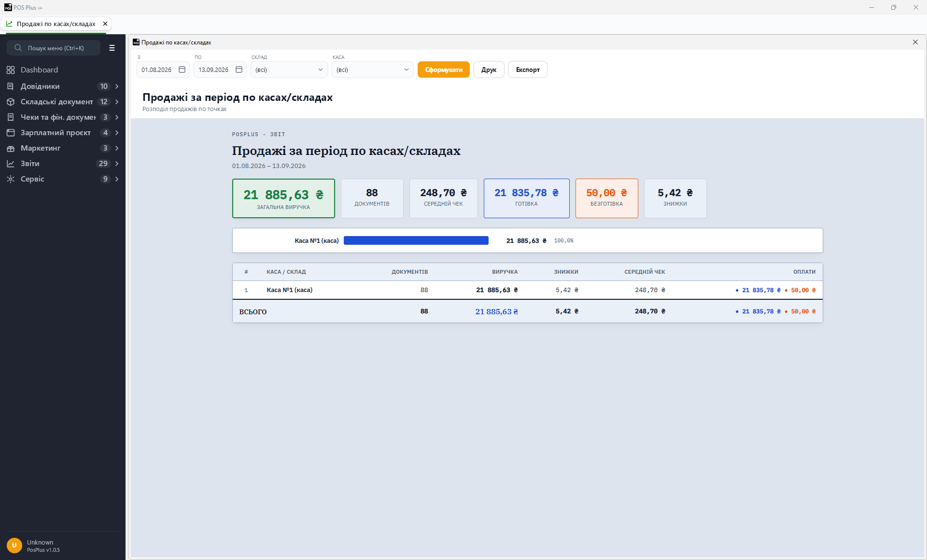Open Звіти menu item
Screen dimensions: 927x560
(x=63, y=164)
